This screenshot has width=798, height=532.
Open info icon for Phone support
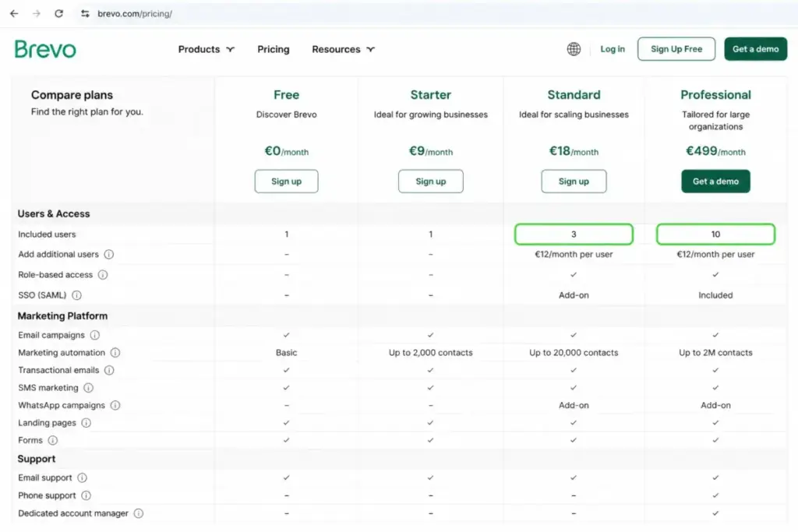[87, 495]
